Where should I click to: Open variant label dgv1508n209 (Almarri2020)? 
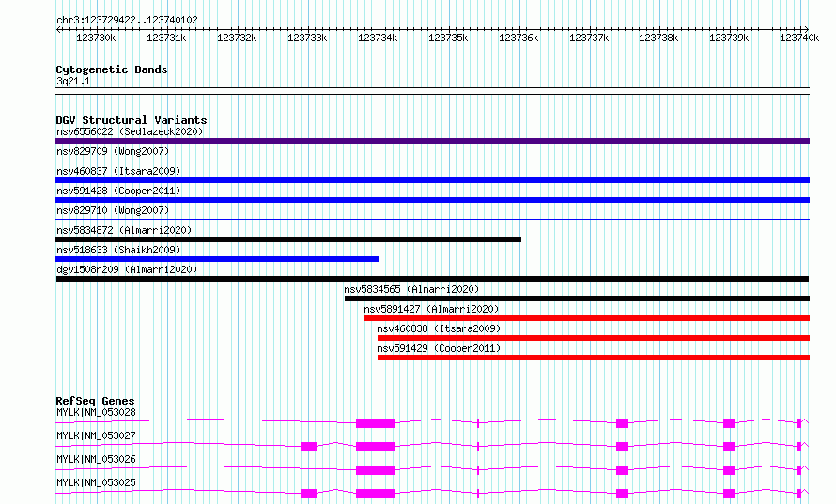pos(127,269)
